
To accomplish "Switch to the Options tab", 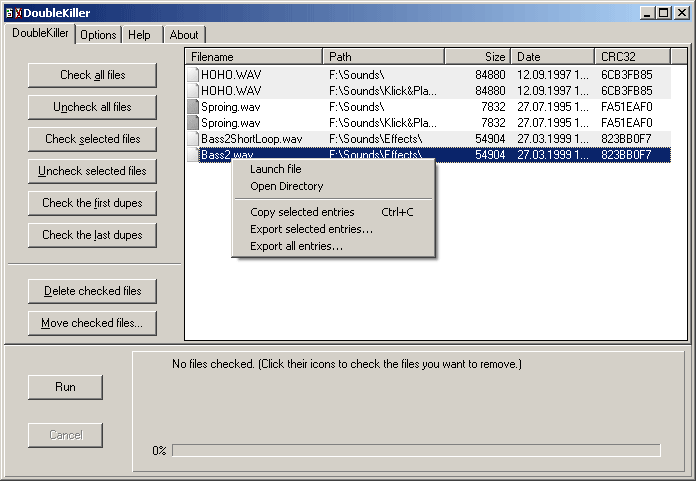I will click(x=98, y=35).
